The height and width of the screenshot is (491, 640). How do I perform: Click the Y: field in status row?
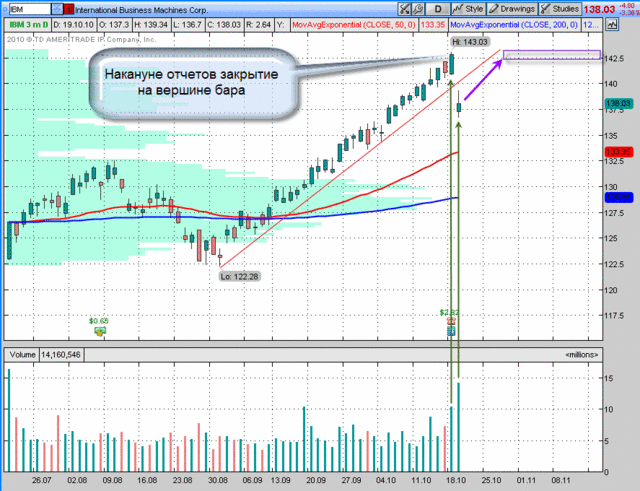pyautogui.click(x=281, y=25)
